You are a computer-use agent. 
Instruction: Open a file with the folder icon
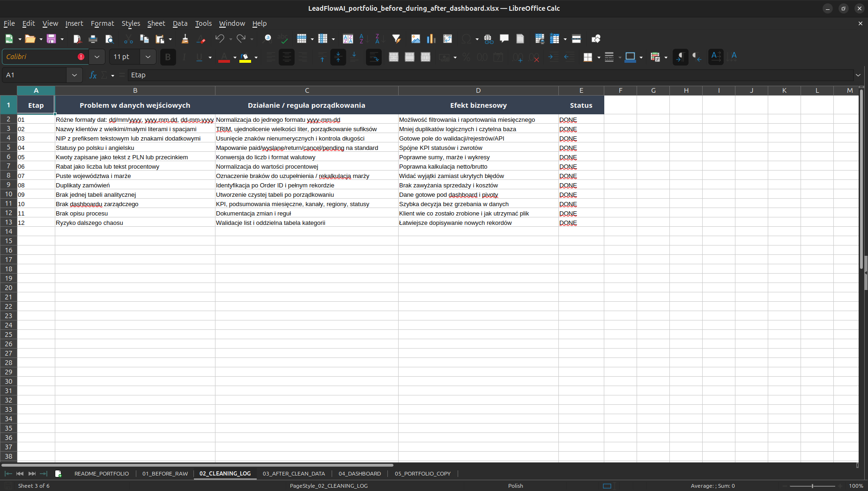click(x=30, y=39)
